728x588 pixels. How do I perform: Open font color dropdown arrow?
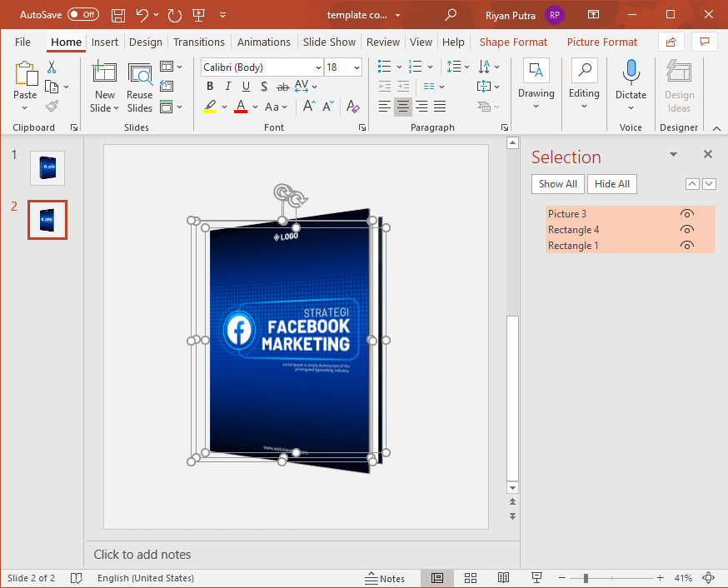pos(256,107)
